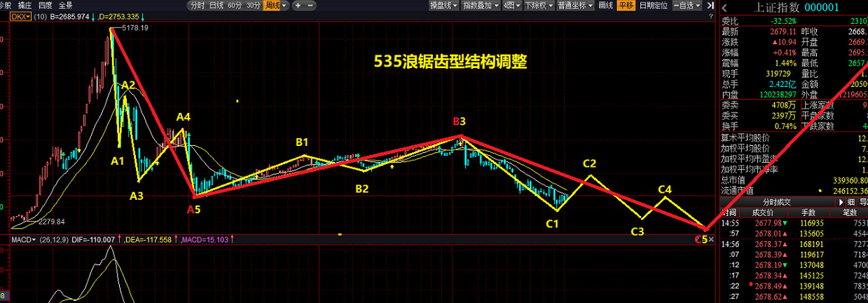Open the 分时成交 panel tab
The height and width of the screenshot is (303, 868).
[776, 202]
